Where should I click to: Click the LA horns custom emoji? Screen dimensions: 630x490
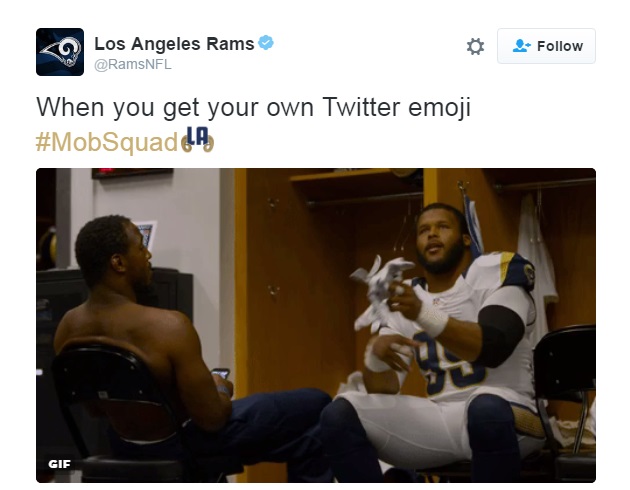pos(197,140)
